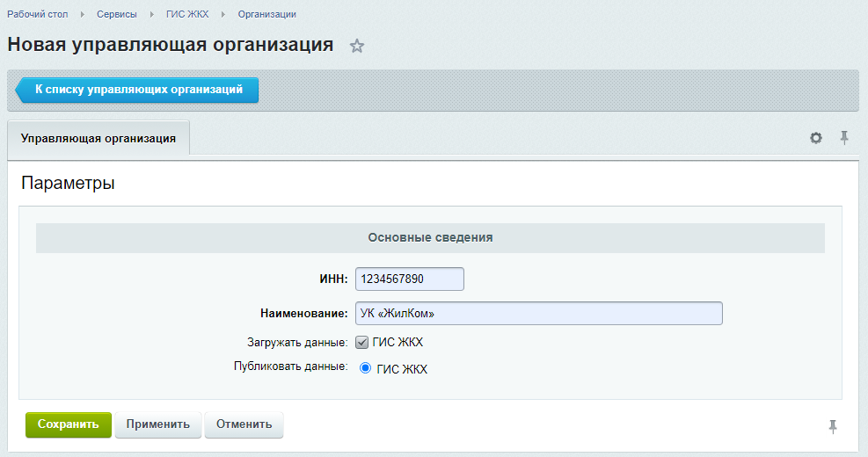Cancel changes with the Отменить button
The image size is (868, 457).
click(244, 424)
